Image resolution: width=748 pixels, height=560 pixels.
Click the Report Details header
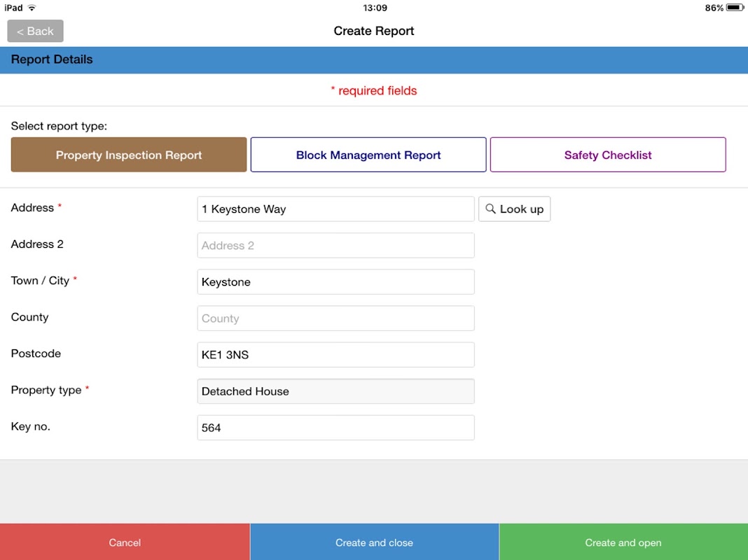[x=52, y=59]
